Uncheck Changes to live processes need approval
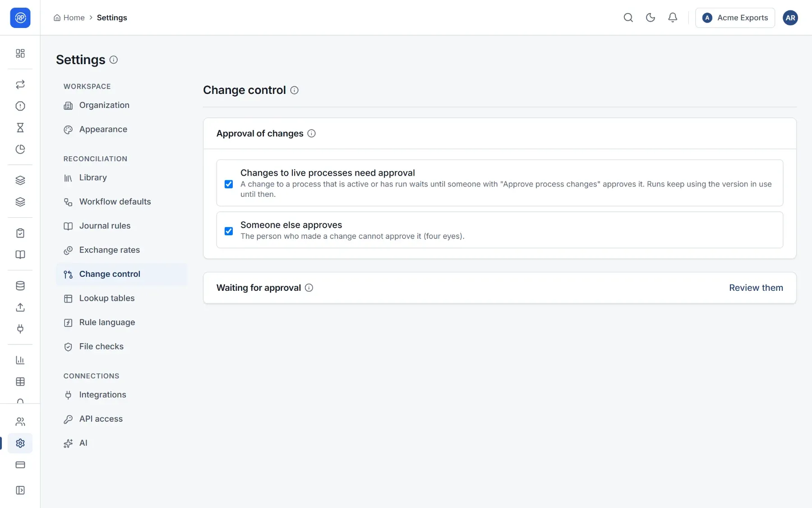 coord(229,184)
